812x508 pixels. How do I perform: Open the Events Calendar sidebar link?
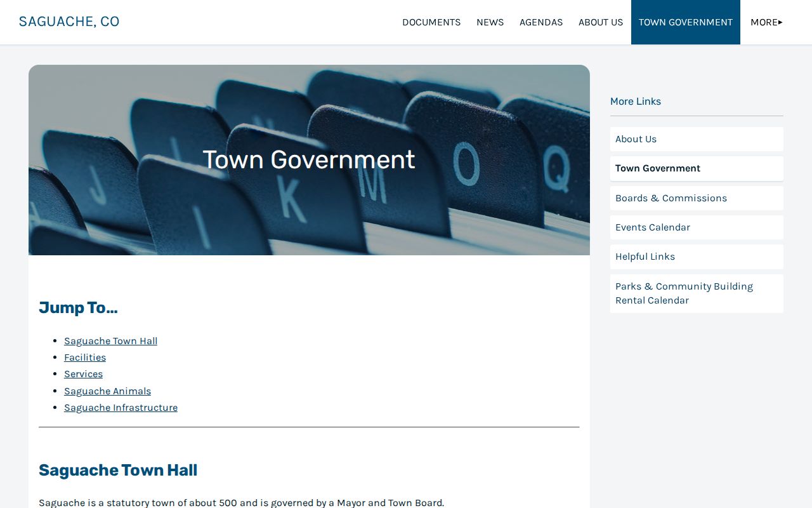coord(697,227)
